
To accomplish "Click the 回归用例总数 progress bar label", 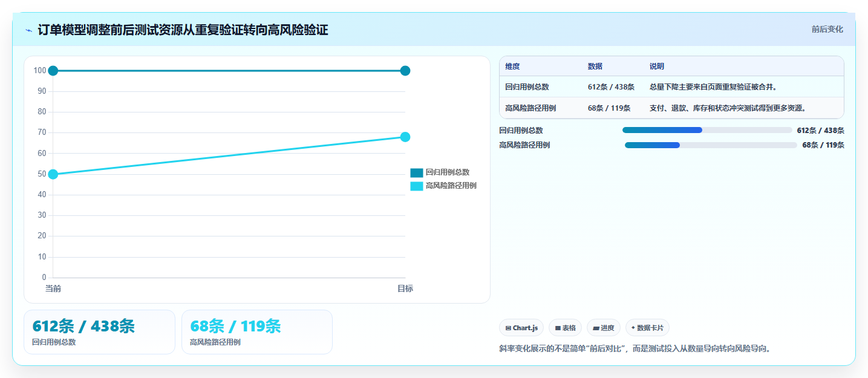I will (521, 130).
